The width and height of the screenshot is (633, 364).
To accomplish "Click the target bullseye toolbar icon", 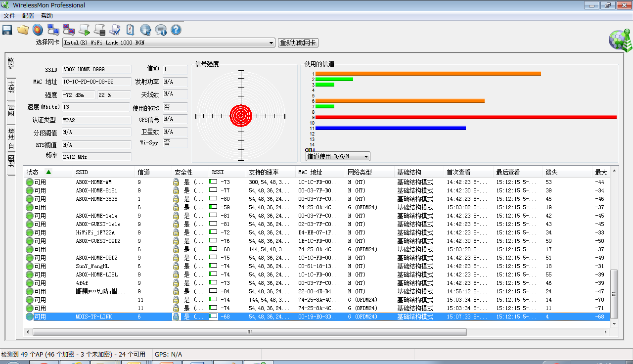I will pos(38,30).
